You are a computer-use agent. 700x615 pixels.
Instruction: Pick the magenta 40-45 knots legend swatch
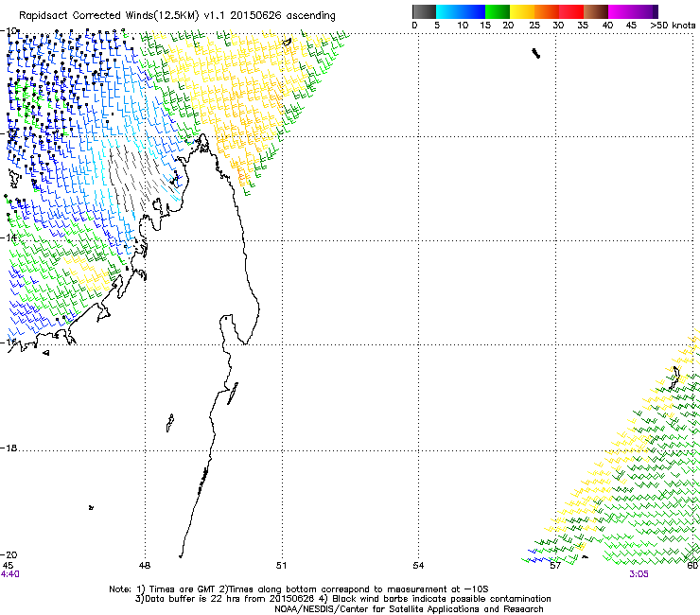tap(621, 11)
